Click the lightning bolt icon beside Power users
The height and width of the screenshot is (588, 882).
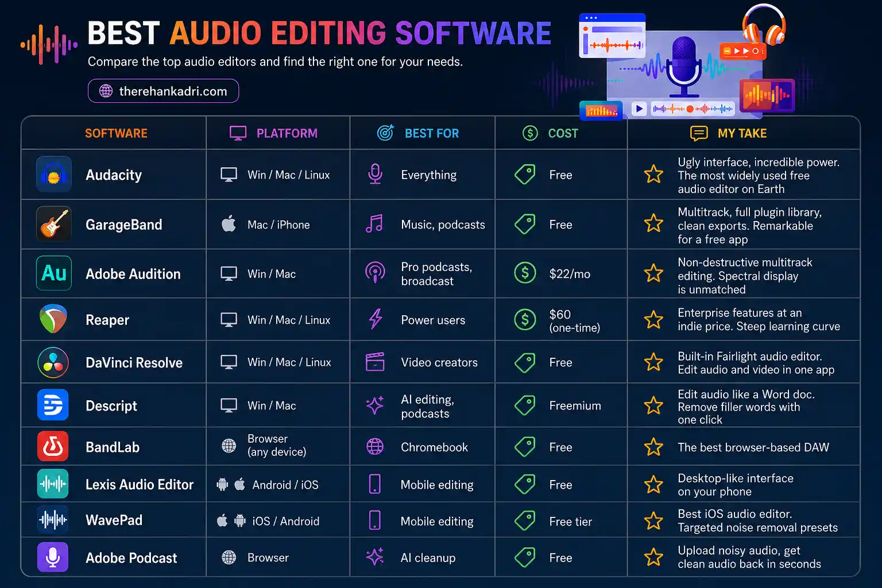[x=376, y=319]
